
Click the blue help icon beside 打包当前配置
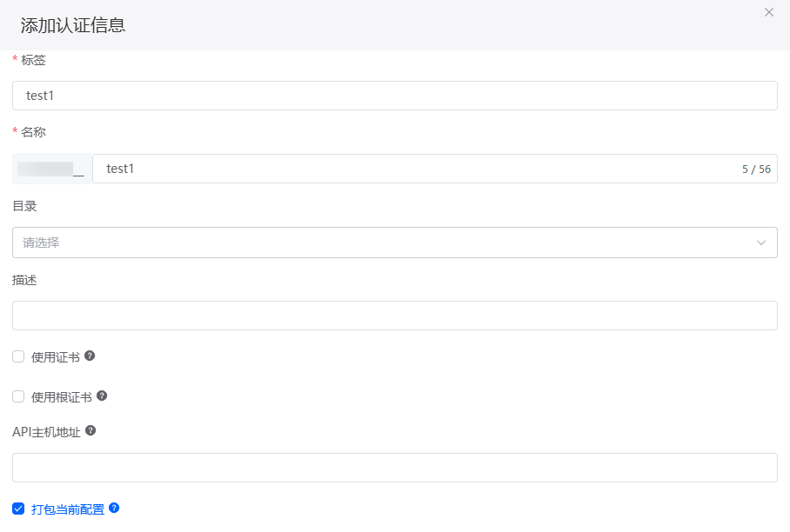click(114, 508)
